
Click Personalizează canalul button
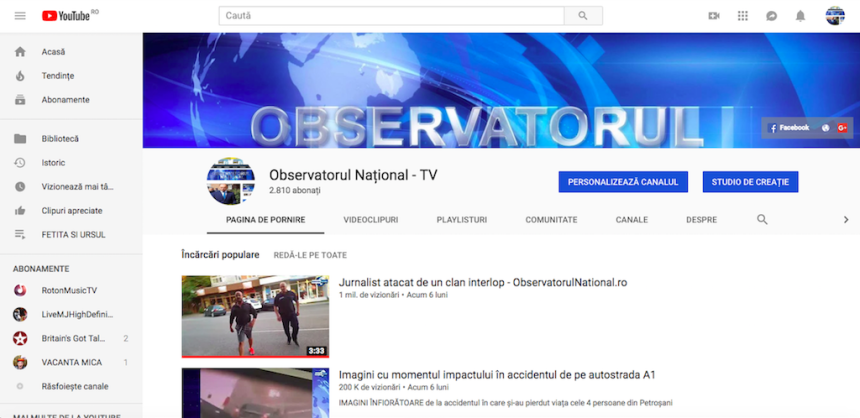point(622,182)
